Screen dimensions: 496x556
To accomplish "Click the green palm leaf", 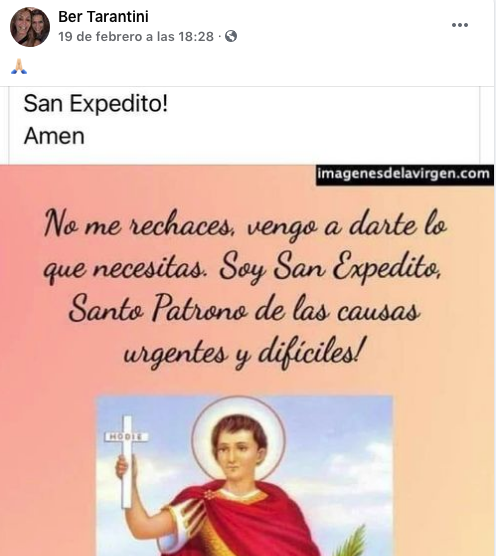I will (x=351, y=541).
